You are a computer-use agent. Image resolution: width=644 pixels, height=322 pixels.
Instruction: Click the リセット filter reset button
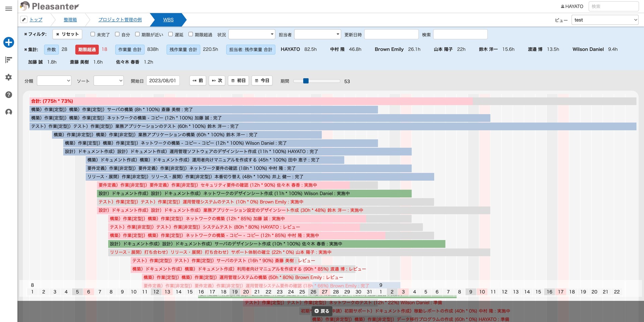(x=67, y=34)
